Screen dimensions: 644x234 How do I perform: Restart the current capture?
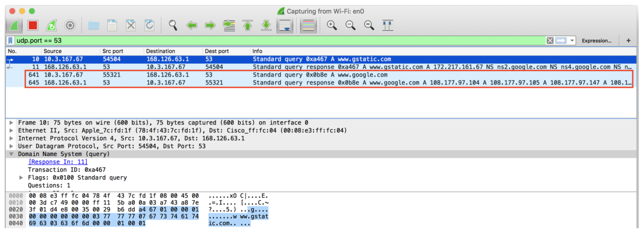52,25
